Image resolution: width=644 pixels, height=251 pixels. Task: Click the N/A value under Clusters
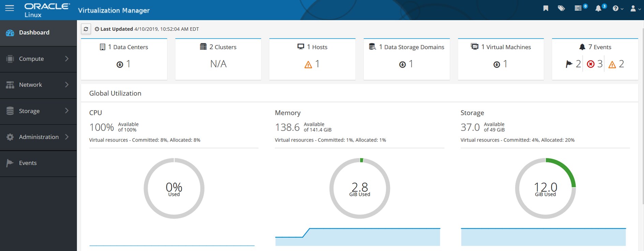click(218, 64)
